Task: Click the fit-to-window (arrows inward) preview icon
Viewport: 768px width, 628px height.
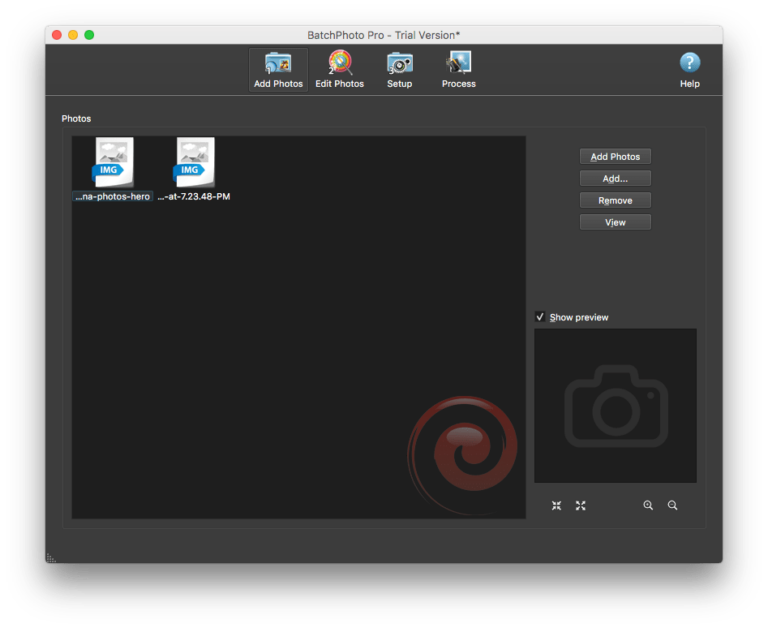Action: pos(556,506)
